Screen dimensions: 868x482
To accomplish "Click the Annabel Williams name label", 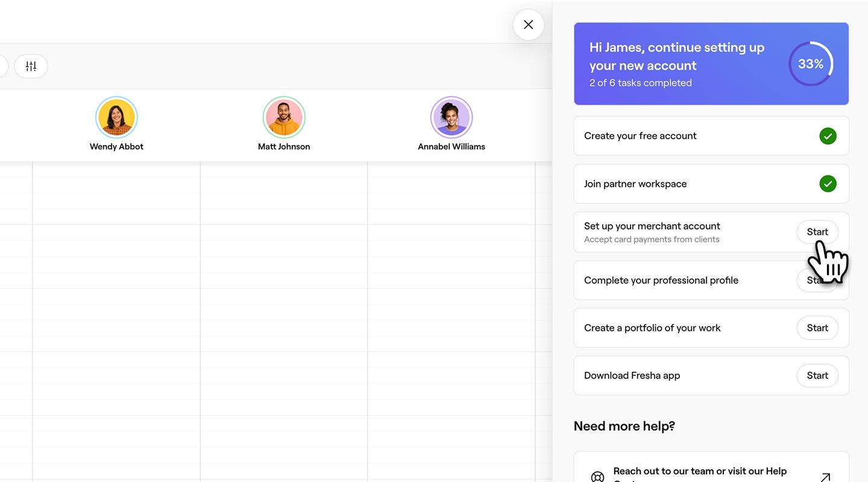I will pos(451,146).
